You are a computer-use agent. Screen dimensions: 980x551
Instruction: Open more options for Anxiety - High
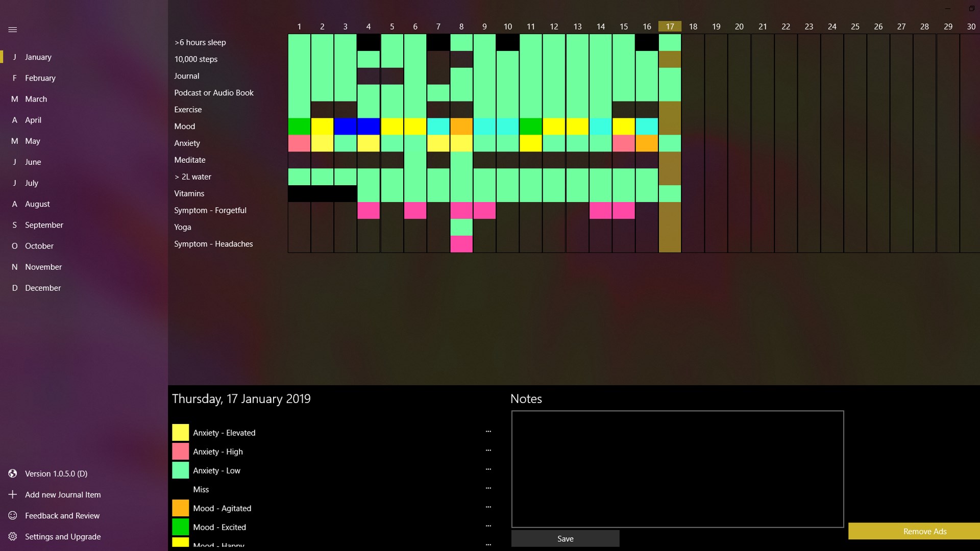pyautogui.click(x=488, y=450)
